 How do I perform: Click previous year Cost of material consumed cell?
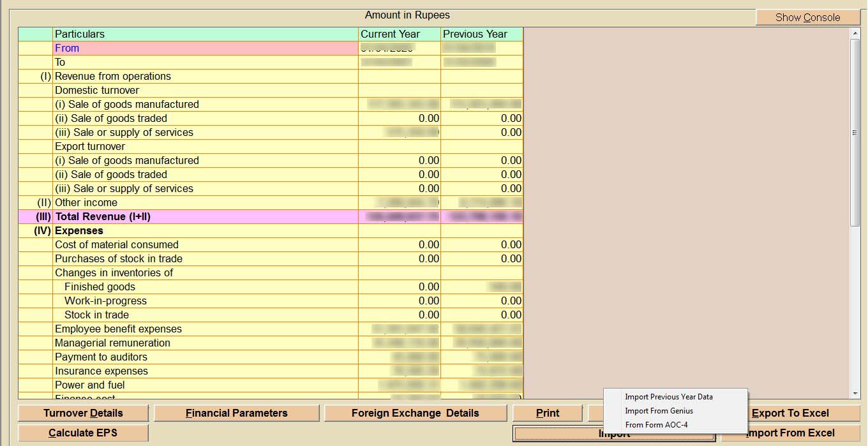(x=482, y=244)
